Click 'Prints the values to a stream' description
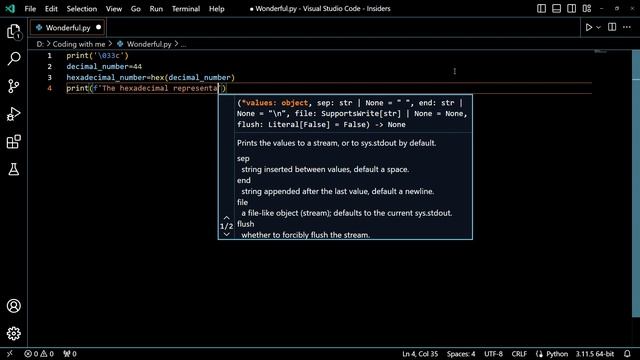 click(336, 143)
